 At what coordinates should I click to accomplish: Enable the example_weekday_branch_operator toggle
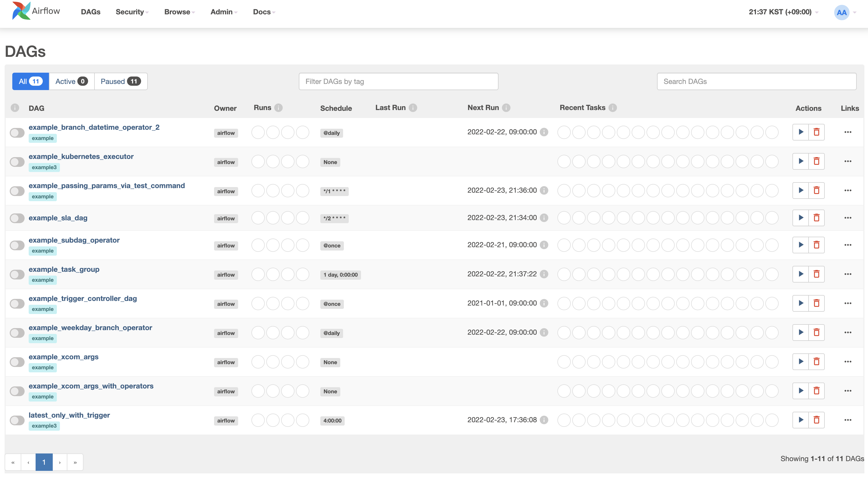(17, 333)
